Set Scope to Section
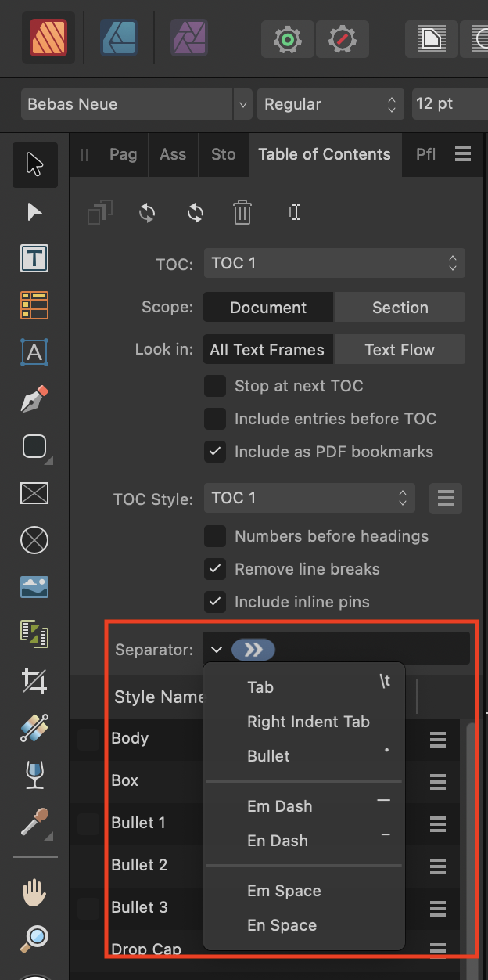 tap(400, 307)
